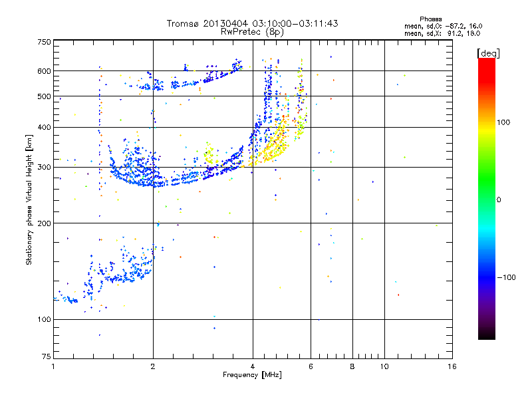Click the 'Frequency [MHz]' axis label

[x=252, y=375]
